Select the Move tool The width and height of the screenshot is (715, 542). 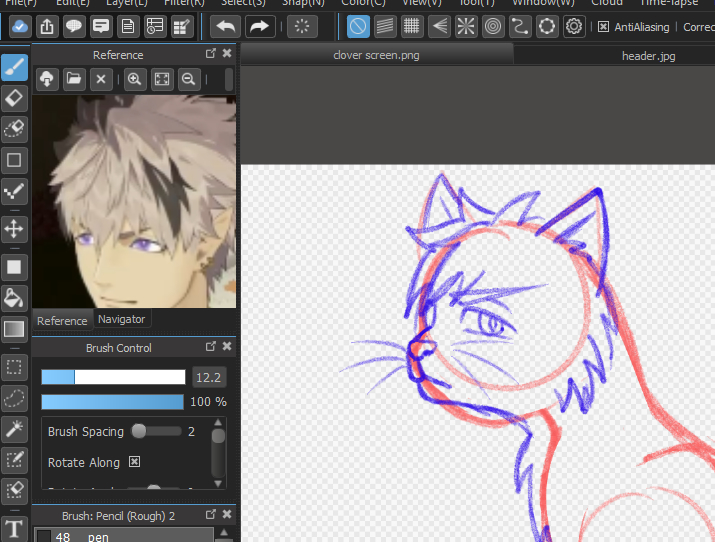coord(14,229)
